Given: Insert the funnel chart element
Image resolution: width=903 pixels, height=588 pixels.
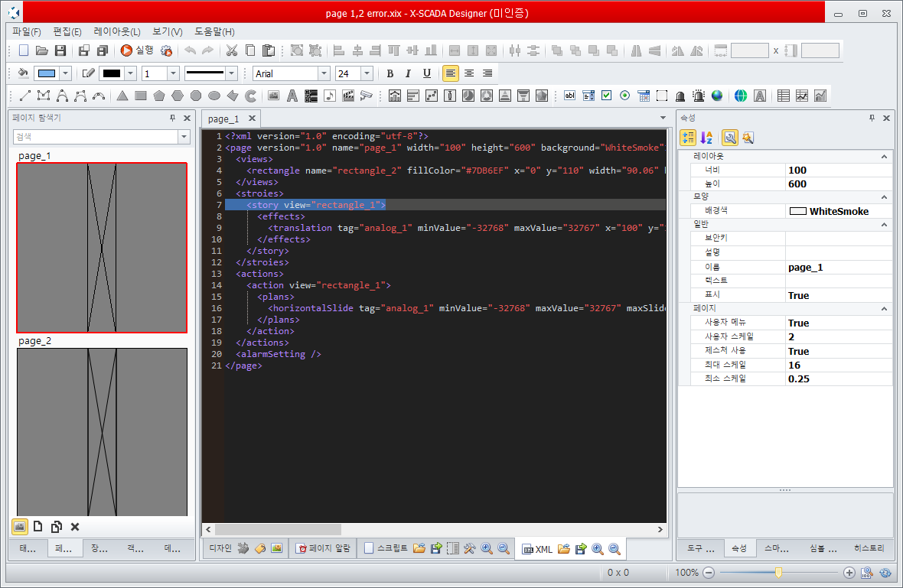Looking at the screenshot, I should click(x=523, y=96).
